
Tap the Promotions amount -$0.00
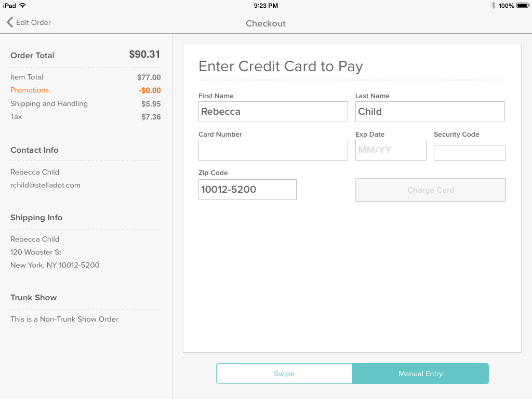pos(150,90)
